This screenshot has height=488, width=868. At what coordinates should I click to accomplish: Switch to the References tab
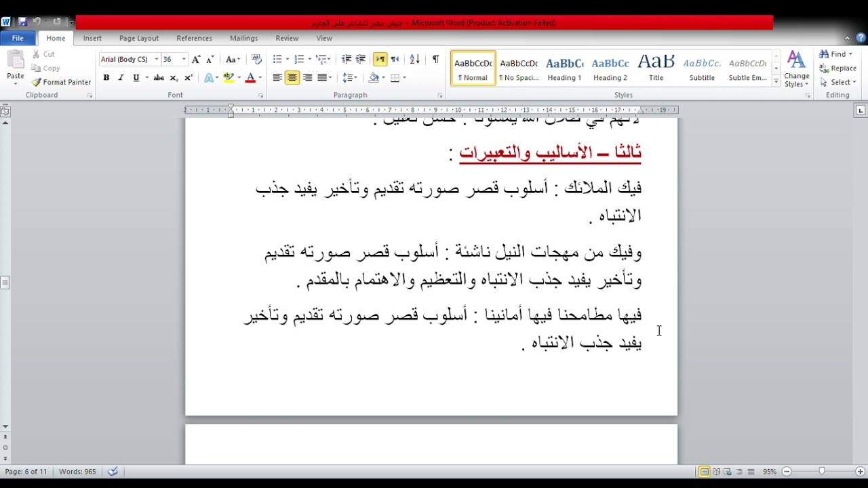194,39
